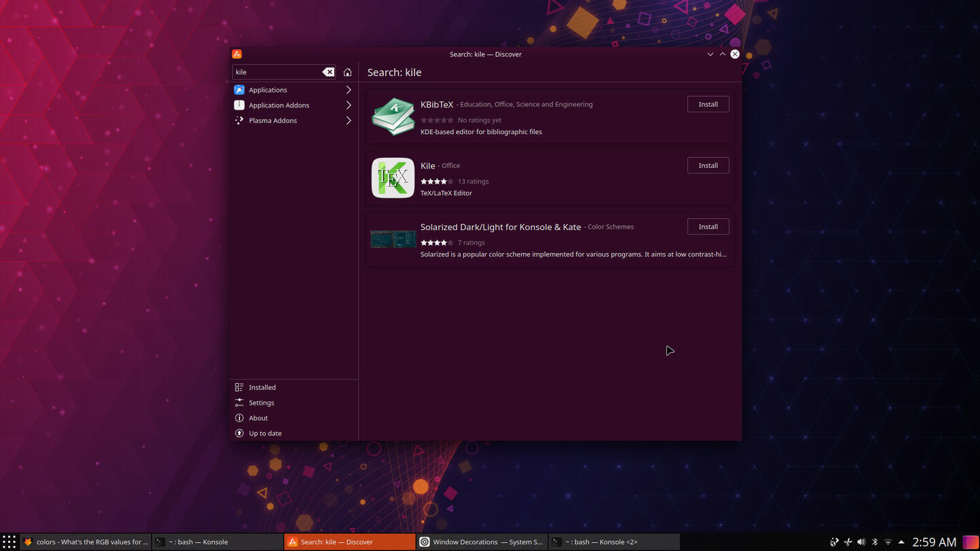Install KBibTeX
Image resolution: width=980 pixels, height=551 pixels.
pyautogui.click(x=708, y=104)
